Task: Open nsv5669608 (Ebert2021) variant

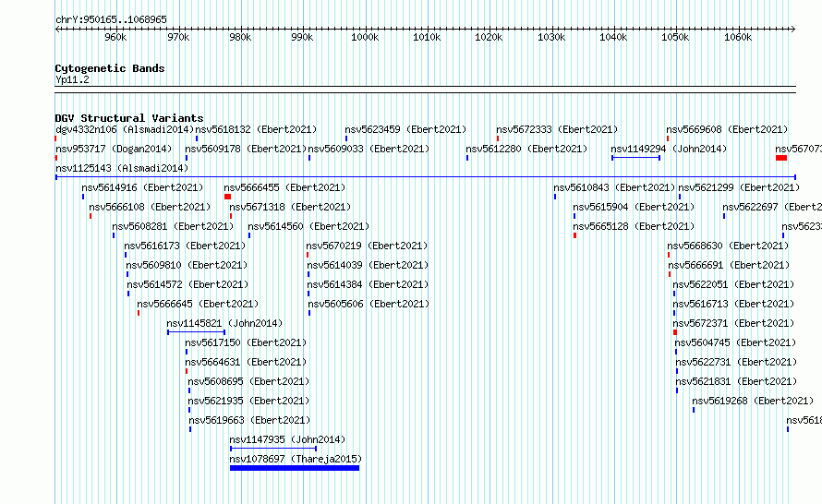Action: tap(727, 129)
